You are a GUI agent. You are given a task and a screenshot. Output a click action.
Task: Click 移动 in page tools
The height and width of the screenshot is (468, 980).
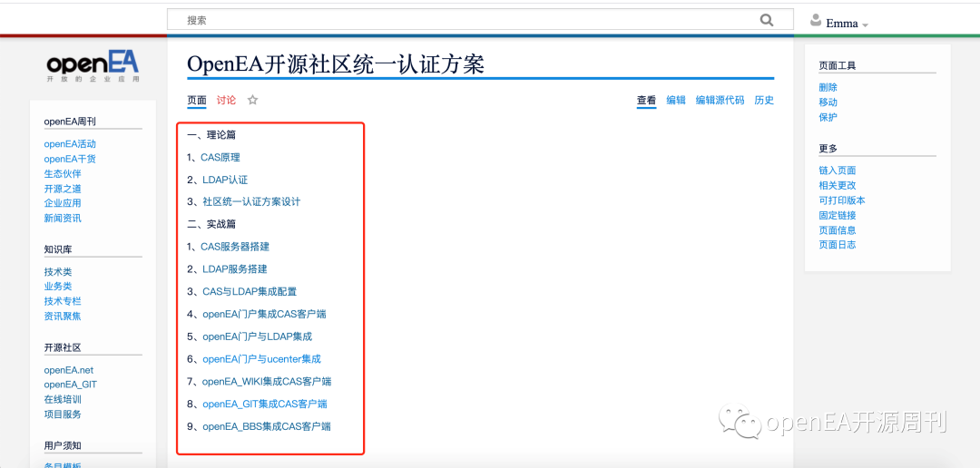point(828,102)
